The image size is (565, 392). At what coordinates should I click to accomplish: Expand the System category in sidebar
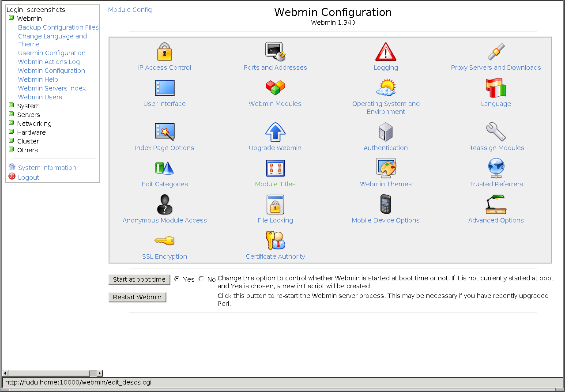click(11, 106)
